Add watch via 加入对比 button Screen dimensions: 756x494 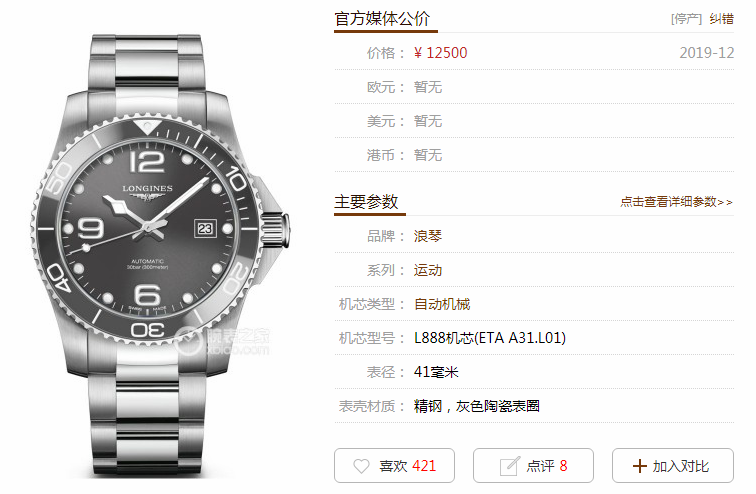(x=673, y=466)
